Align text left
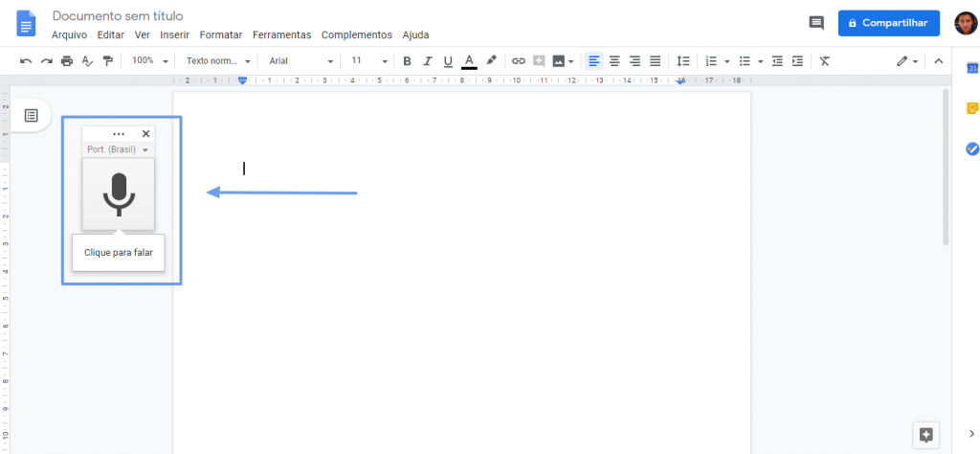980x454 pixels. point(593,61)
